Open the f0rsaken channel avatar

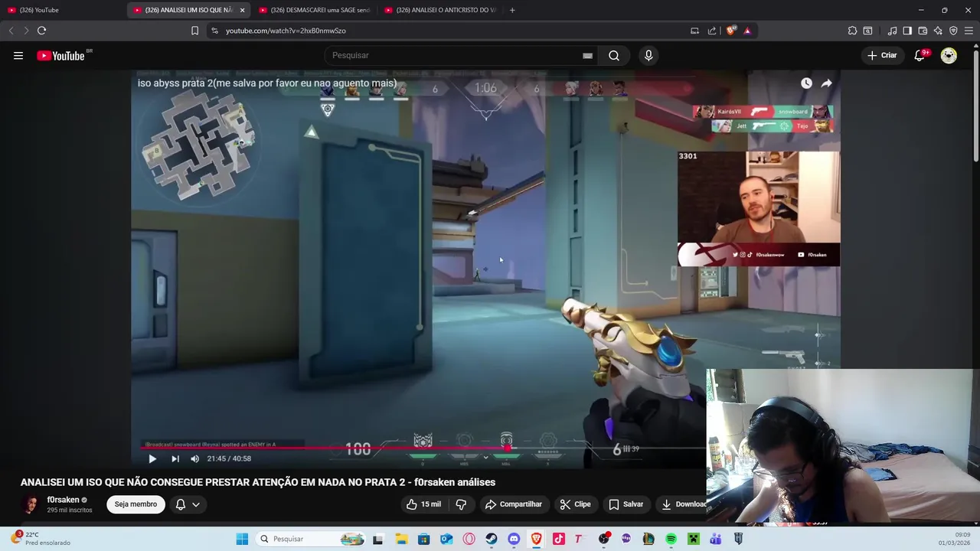(x=31, y=504)
